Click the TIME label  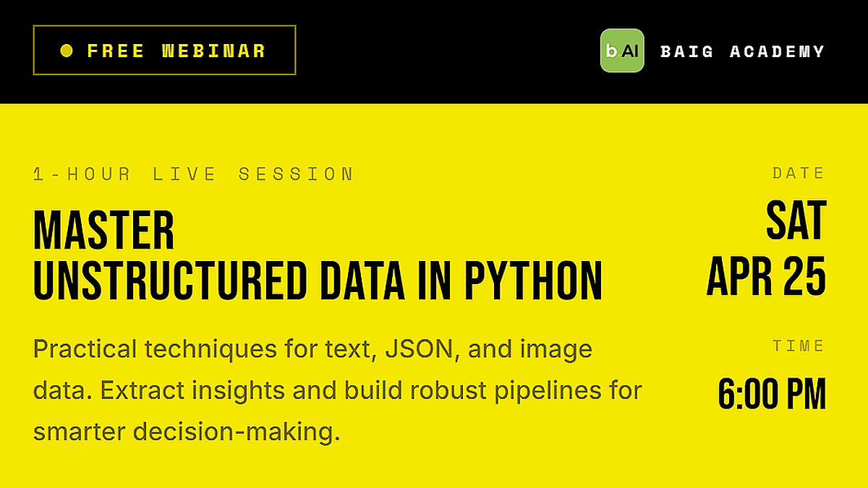click(799, 346)
